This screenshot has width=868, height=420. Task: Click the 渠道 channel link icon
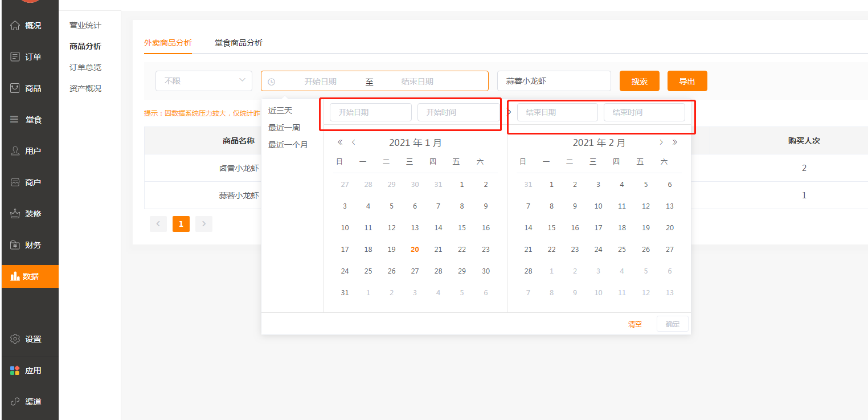(x=15, y=402)
